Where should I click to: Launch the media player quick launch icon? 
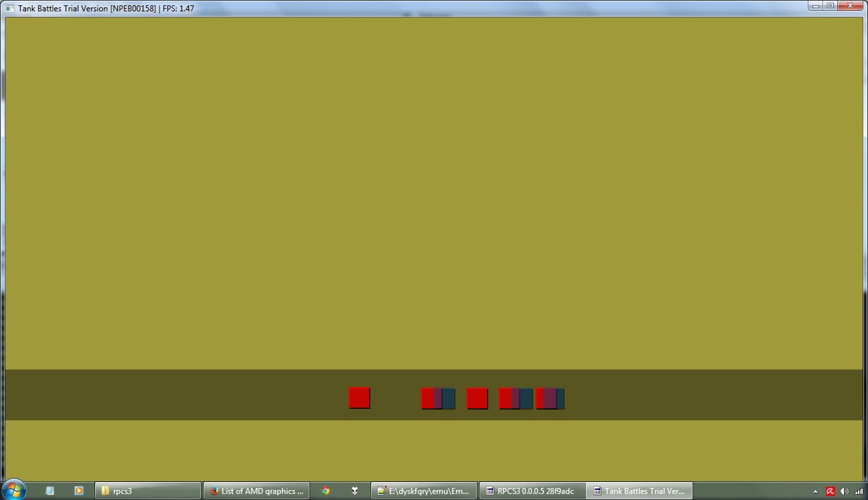pyautogui.click(x=78, y=491)
